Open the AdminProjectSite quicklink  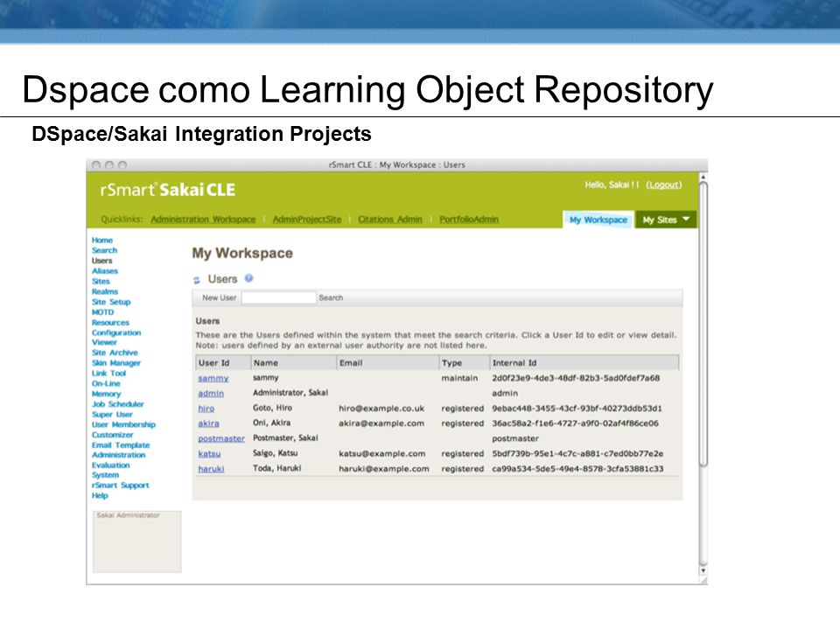[x=307, y=219]
